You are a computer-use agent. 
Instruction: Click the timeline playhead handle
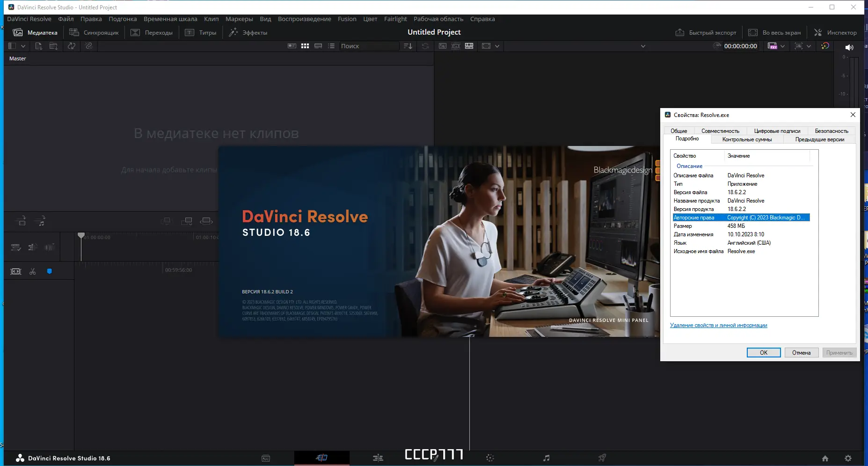coord(81,235)
